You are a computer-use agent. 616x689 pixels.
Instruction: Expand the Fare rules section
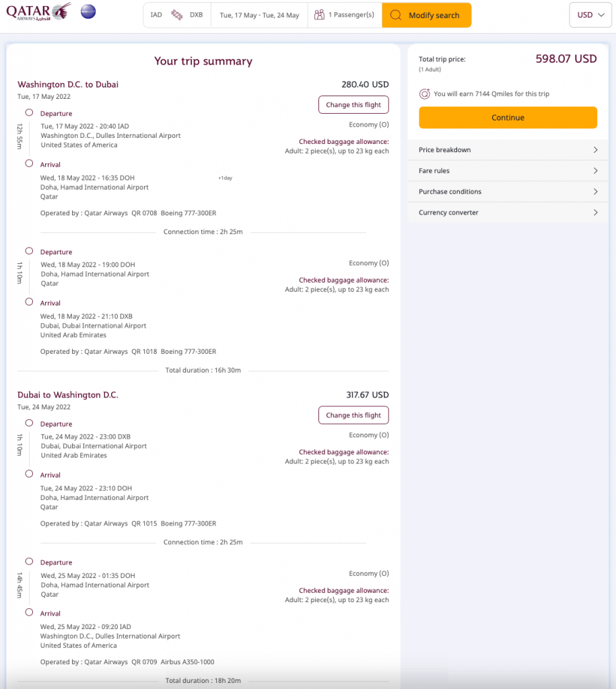click(x=508, y=171)
